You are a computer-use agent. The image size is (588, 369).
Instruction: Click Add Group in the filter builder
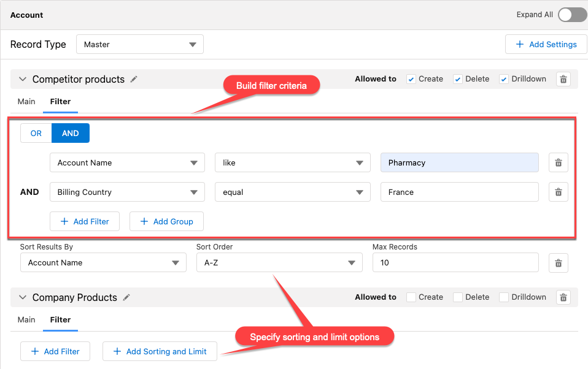click(x=166, y=221)
